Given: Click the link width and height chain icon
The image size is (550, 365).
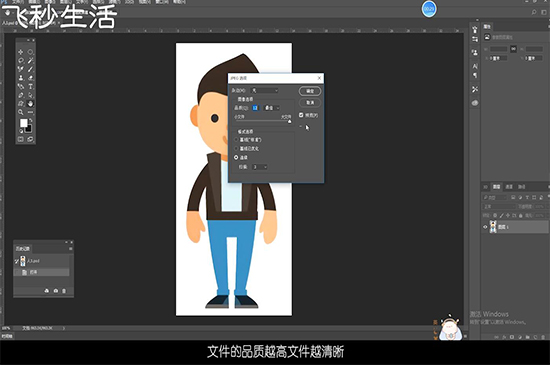Looking at the screenshot, I should point(514,49).
